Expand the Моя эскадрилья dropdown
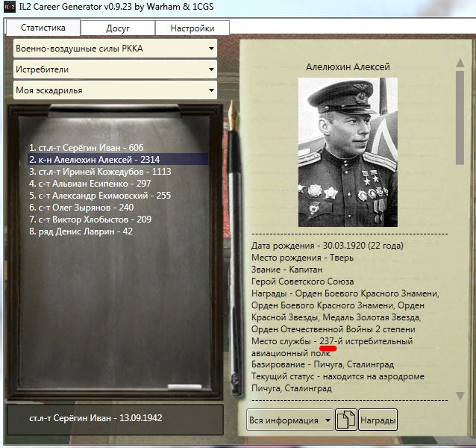 [x=115, y=90]
